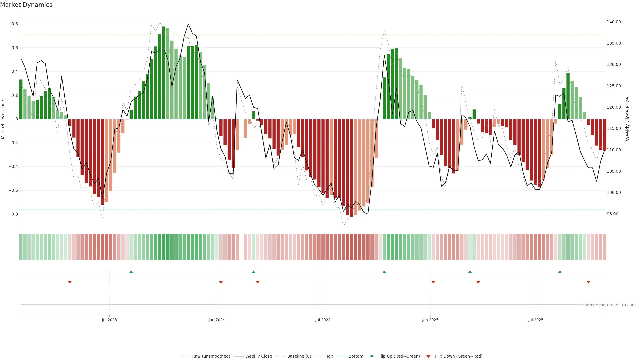Toggle the Weekly Close legend entry
Screen dimensions: 644x362
tap(258, 356)
